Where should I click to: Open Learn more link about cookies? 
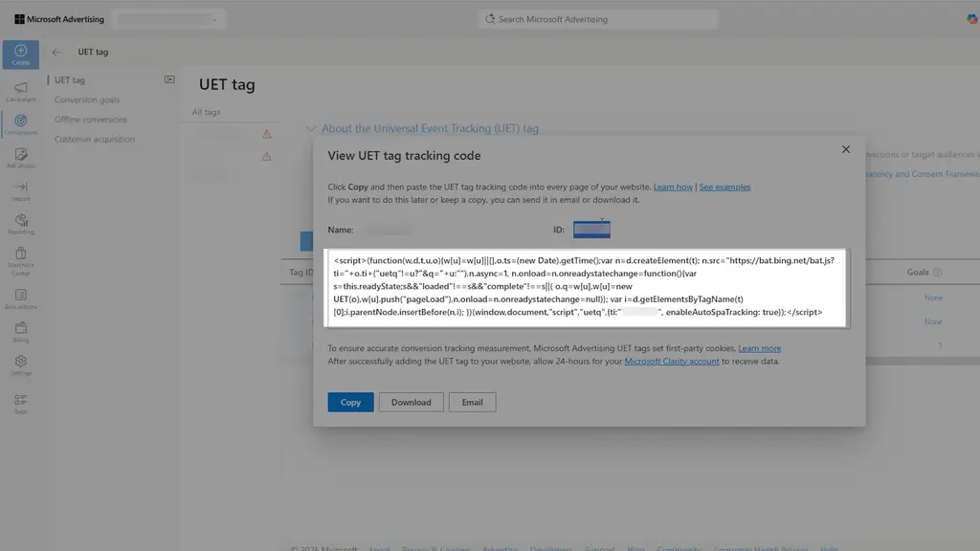tap(759, 348)
